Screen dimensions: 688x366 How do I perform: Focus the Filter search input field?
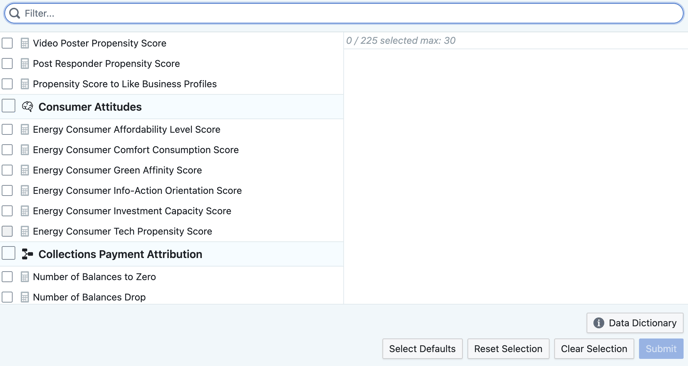coord(344,14)
